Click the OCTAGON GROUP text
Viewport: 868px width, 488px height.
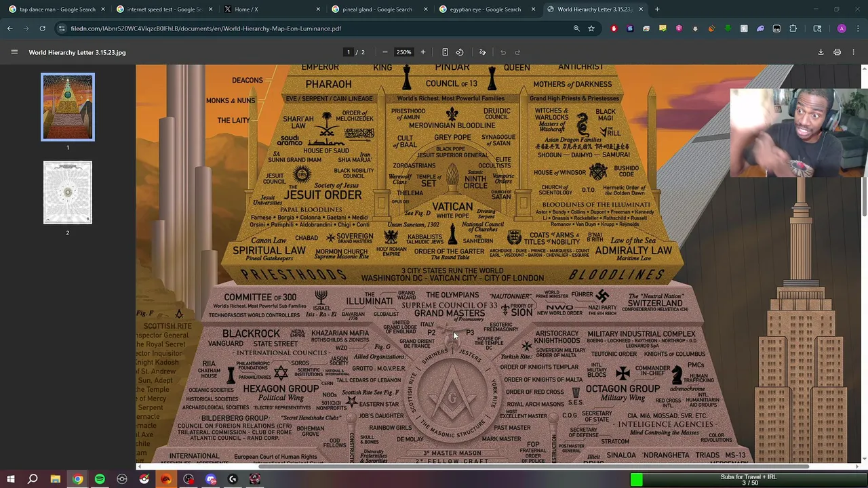click(623, 389)
